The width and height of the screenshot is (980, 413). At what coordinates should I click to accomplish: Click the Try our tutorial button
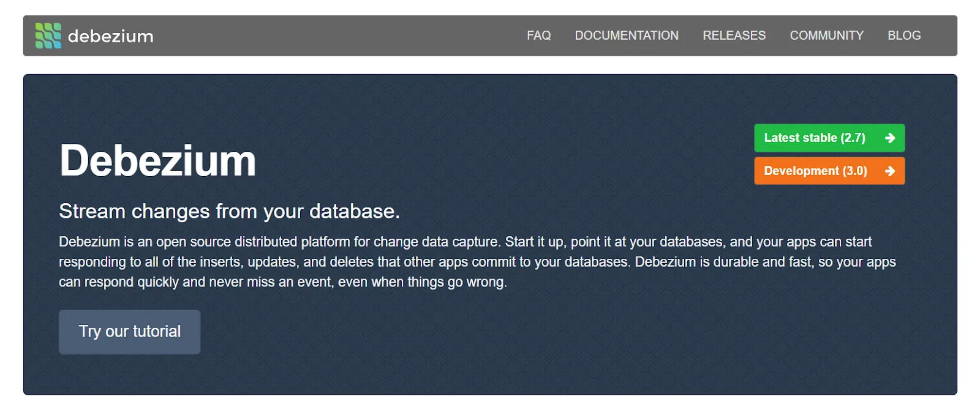point(129,332)
